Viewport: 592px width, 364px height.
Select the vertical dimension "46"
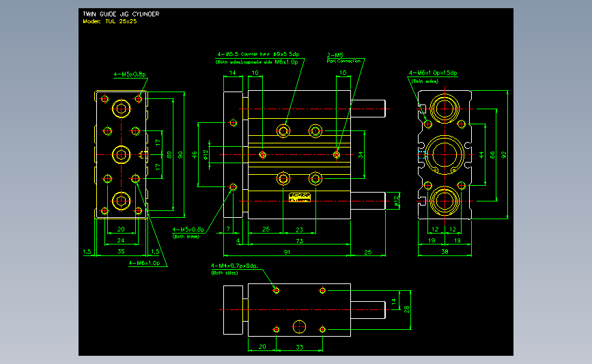(x=195, y=155)
